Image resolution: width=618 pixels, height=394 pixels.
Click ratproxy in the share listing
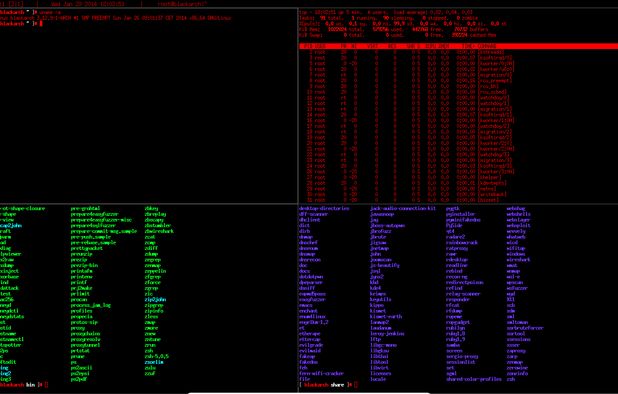coord(457,248)
